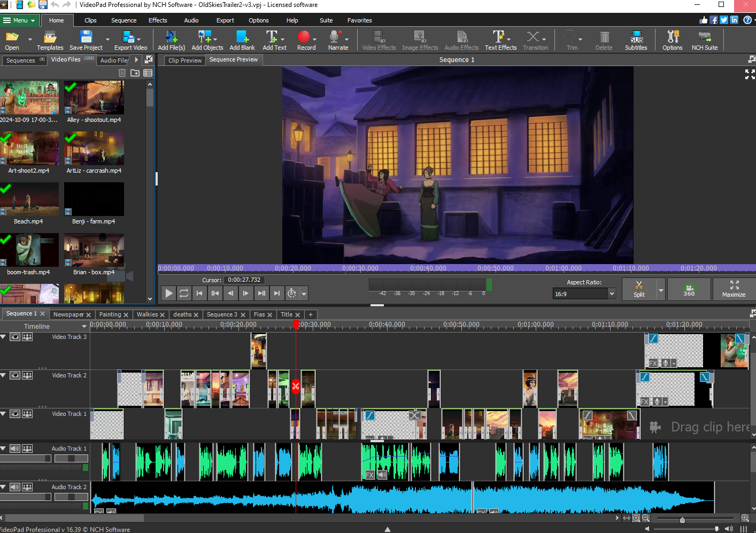Screen dimensions: 756x533
Task: Switch to the Newspaper sequence tab
Action: (x=69, y=314)
